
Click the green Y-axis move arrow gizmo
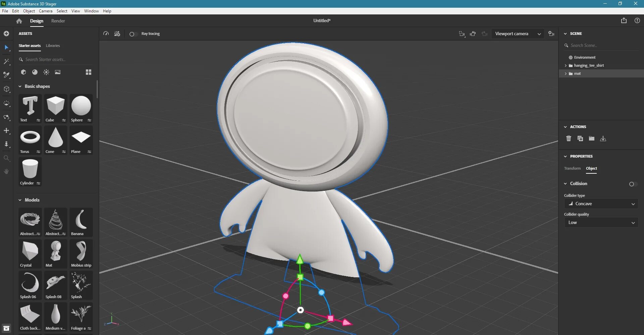300,259
